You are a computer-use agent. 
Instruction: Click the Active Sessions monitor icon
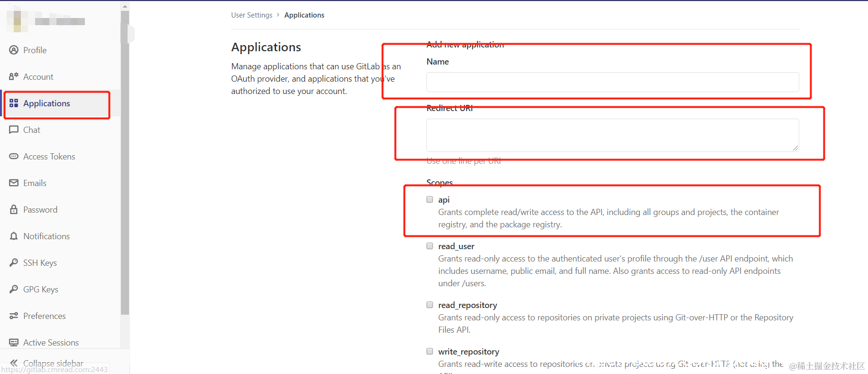point(14,342)
